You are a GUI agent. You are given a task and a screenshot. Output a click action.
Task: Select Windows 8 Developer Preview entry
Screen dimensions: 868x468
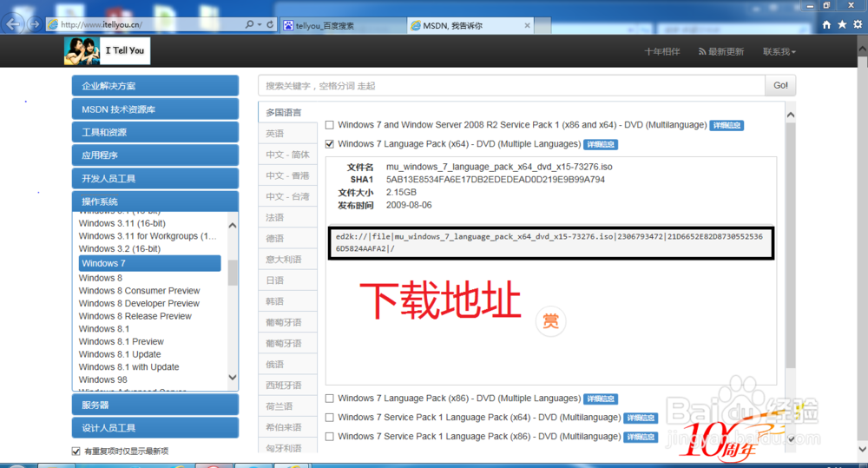pyautogui.click(x=139, y=304)
